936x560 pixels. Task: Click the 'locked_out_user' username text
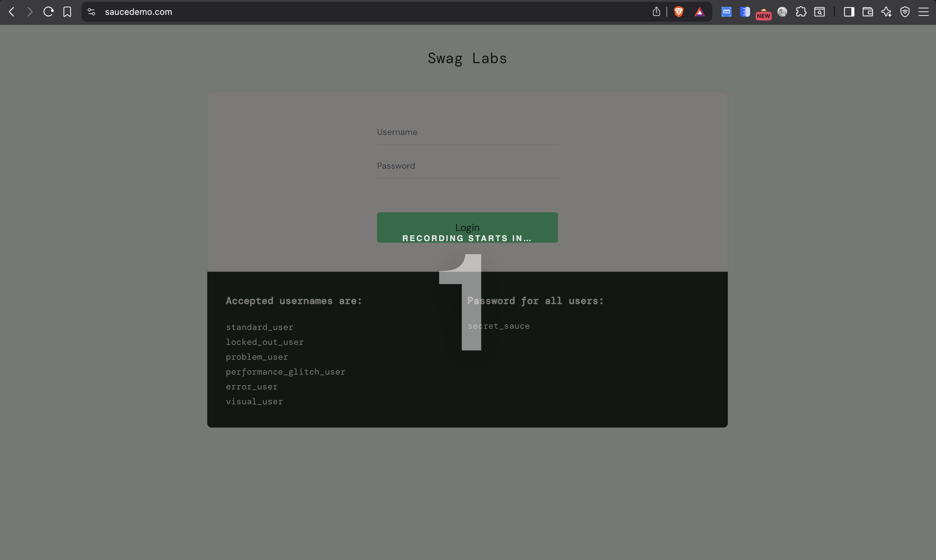(265, 342)
